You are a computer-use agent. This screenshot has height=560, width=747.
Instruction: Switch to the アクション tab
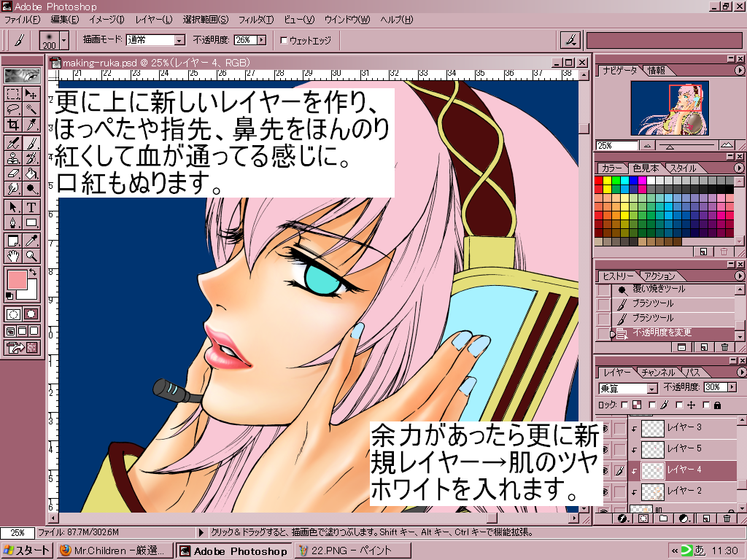click(x=659, y=276)
